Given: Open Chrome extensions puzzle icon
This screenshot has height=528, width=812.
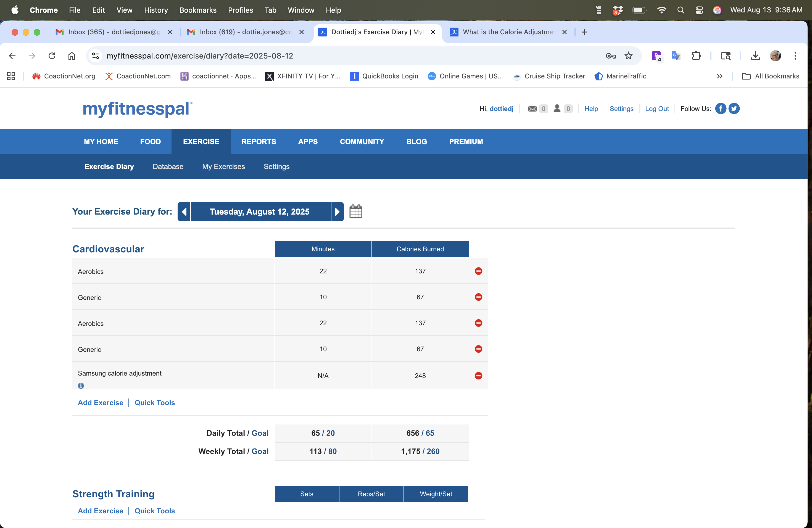Looking at the screenshot, I should [696, 56].
